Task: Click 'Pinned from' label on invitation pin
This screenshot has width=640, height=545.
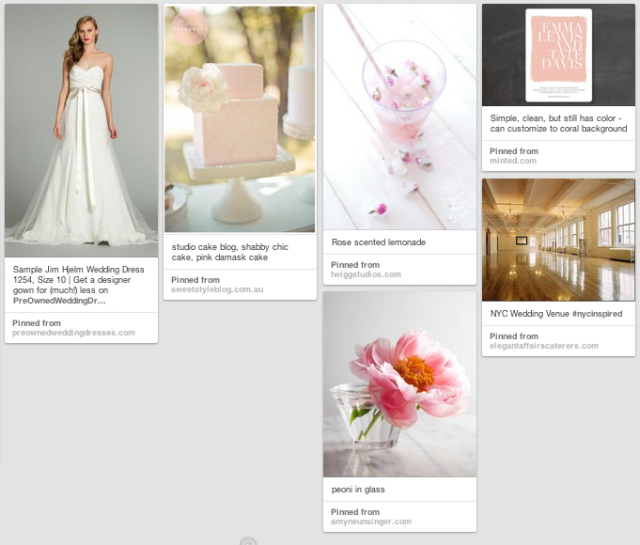Action: click(514, 151)
